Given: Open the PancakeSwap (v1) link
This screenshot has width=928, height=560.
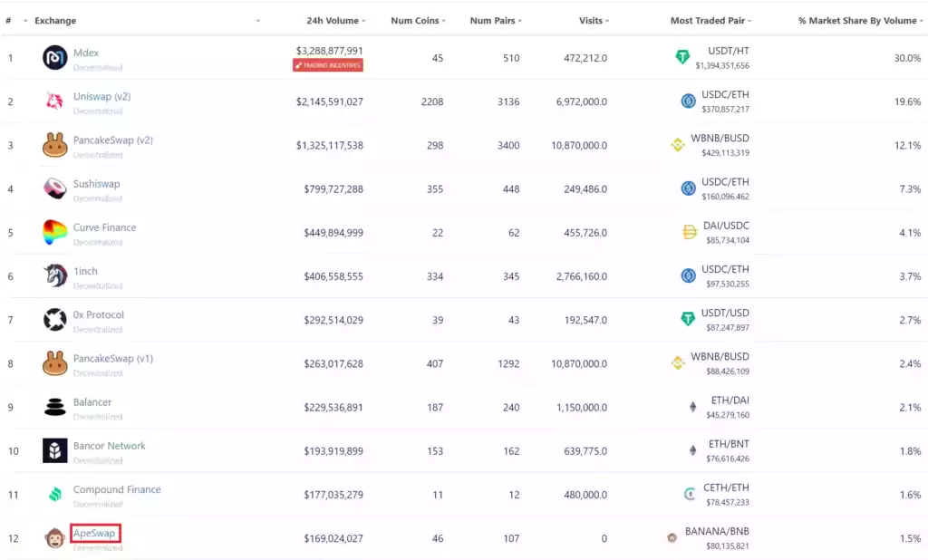Looking at the screenshot, I should point(113,359).
